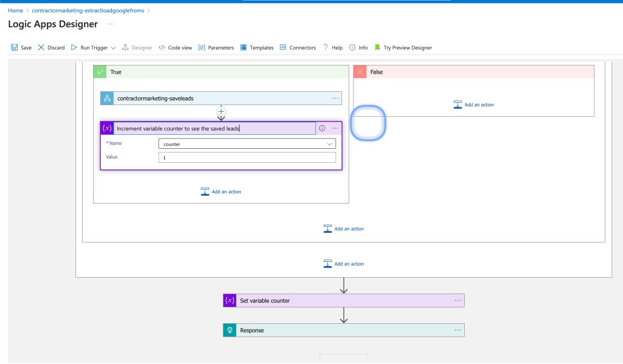Click the Response action globe icon

pos(229,330)
